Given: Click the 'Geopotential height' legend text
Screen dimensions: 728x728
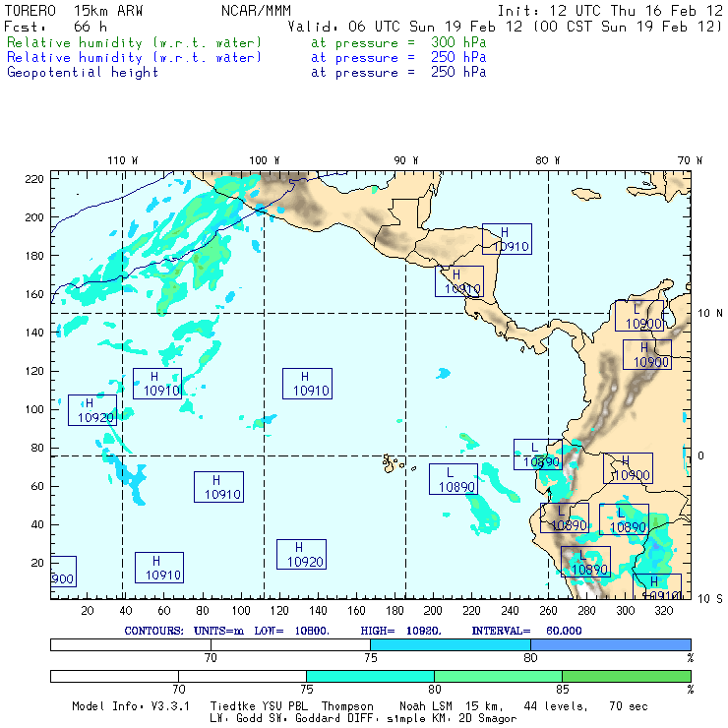Looking at the screenshot, I should 83,73.
